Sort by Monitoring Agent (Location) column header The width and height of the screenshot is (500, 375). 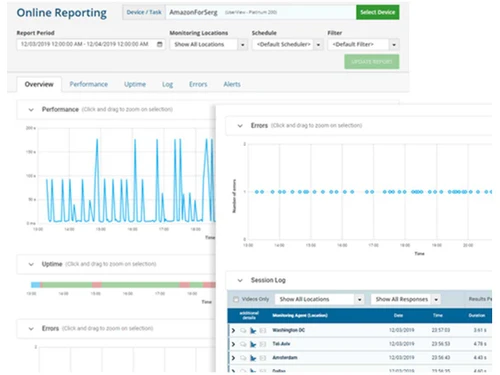click(x=300, y=315)
